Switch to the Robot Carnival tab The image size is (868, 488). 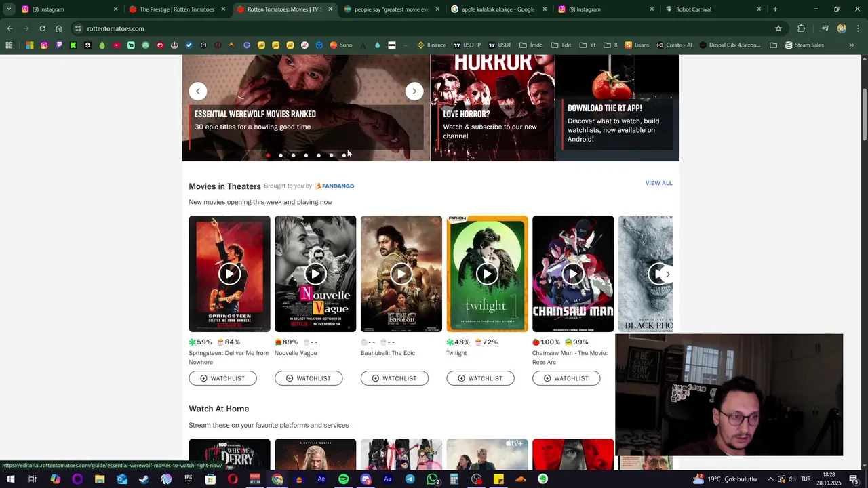click(x=713, y=9)
